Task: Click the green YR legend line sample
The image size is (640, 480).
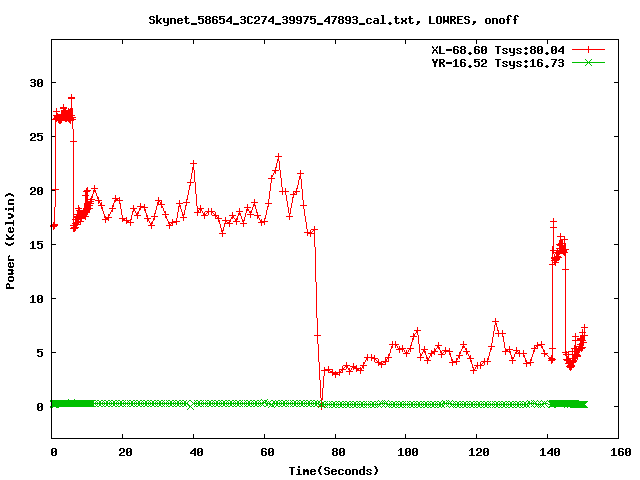Action: [588, 62]
